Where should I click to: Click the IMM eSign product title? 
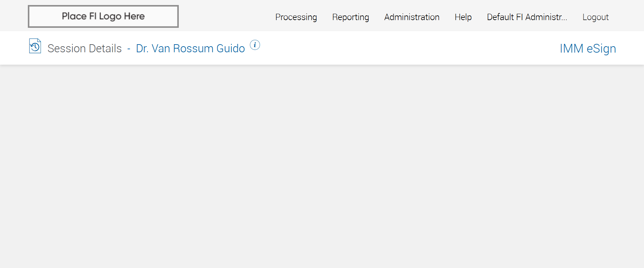[x=588, y=49]
